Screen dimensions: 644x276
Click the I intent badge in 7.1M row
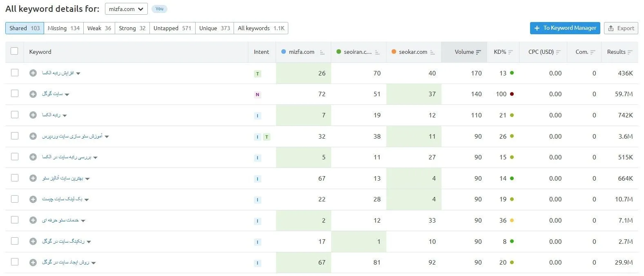pos(257,221)
